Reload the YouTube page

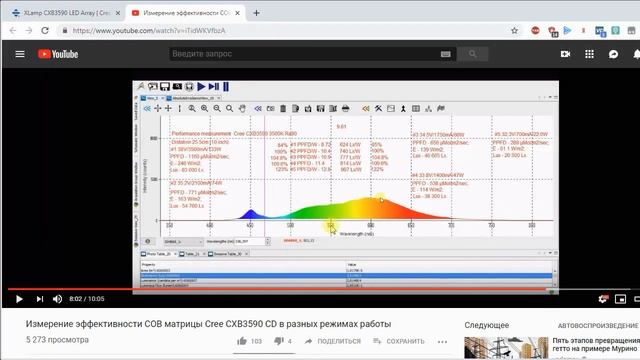click(x=45, y=31)
